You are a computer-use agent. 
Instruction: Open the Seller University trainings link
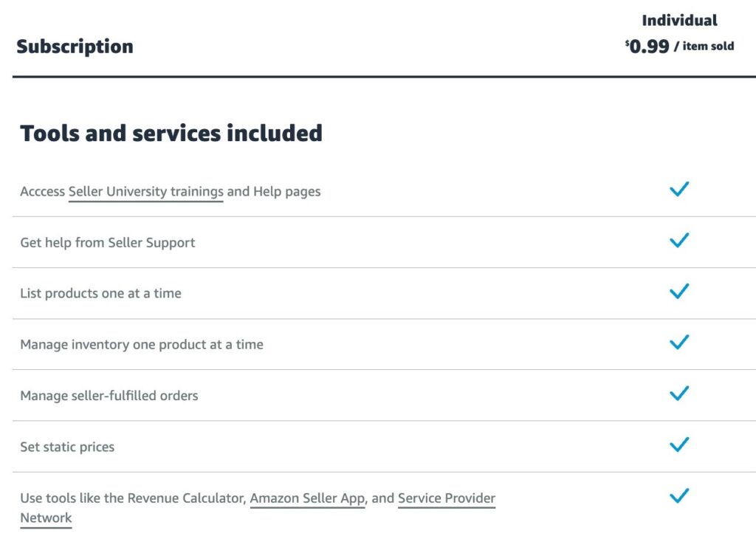tap(145, 192)
